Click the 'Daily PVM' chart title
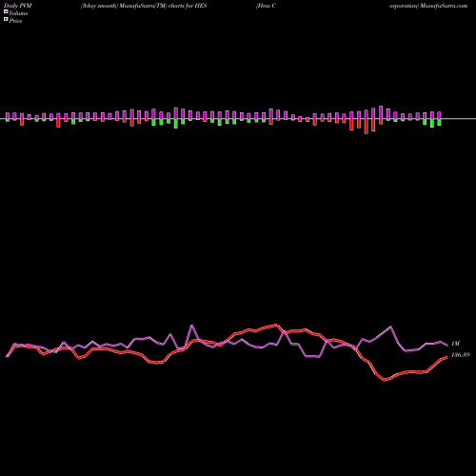The image size is (476, 476). tap(19, 6)
